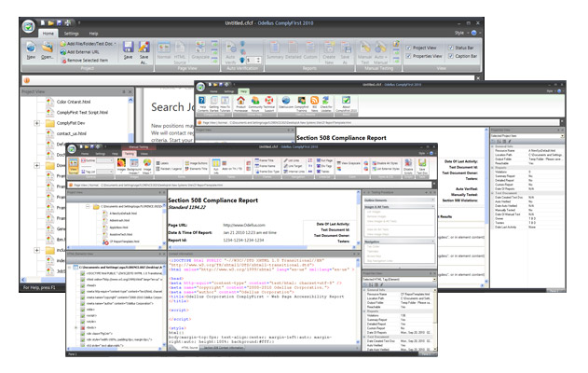This screenshot has height=373, width=588.
Task: Select the Testing tab in the front window
Action: 129,154
